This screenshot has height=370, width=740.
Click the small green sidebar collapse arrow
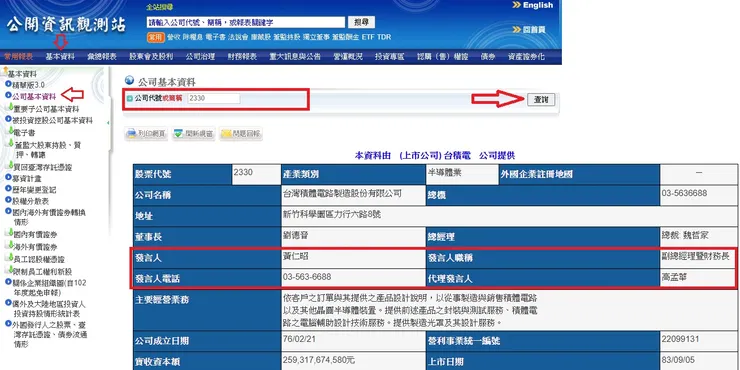coord(108,123)
